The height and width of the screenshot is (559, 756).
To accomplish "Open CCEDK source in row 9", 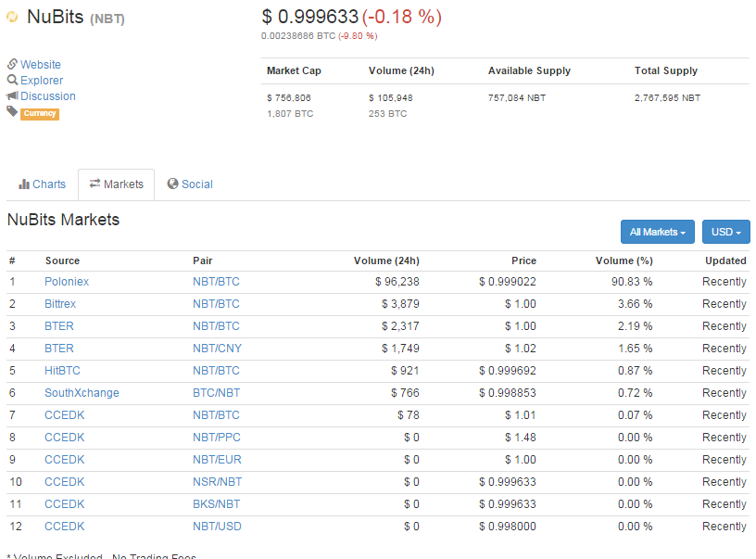I will tap(64, 459).
